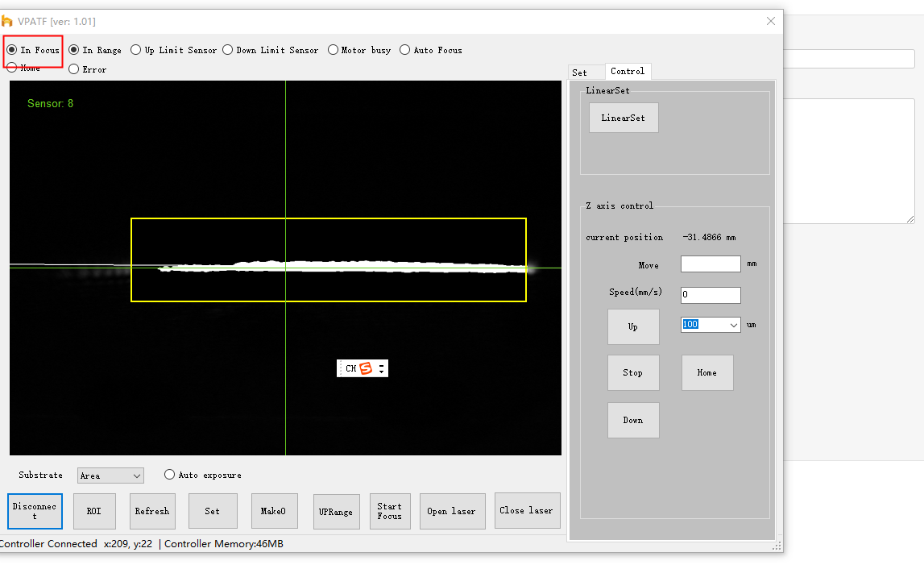Select the Motor busy radio button

point(334,50)
